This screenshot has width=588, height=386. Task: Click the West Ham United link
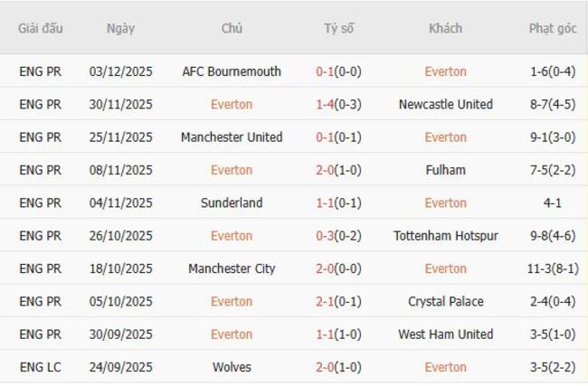click(x=445, y=334)
